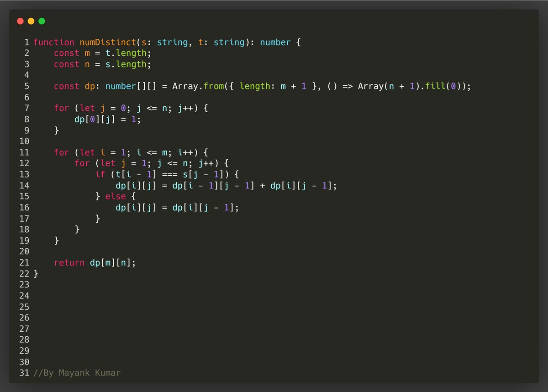Click 'dp[0][j] = 1;' statement
Screen dimensions: 548x392
(x=108, y=119)
